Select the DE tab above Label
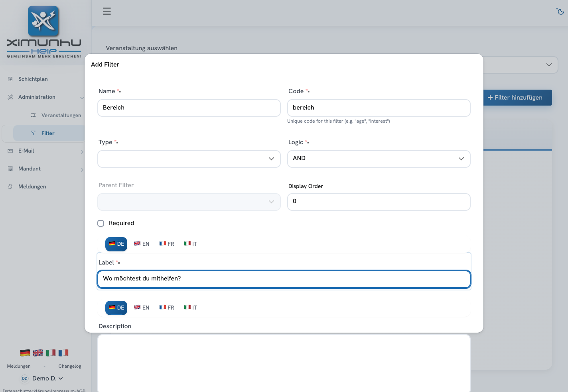Viewport: 568px width, 392px height. (116, 244)
